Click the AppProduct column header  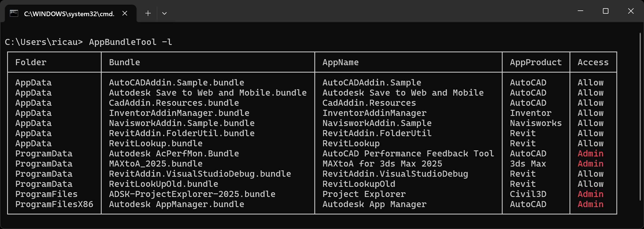535,62
